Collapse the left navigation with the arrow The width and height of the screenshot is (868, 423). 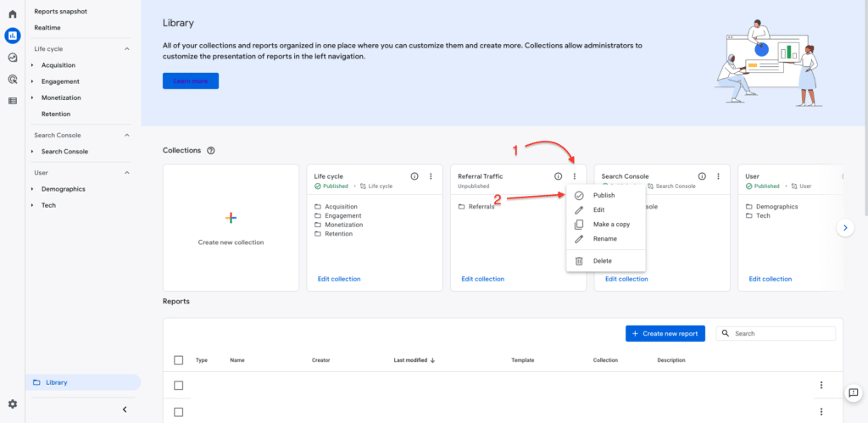[x=125, y=409]
